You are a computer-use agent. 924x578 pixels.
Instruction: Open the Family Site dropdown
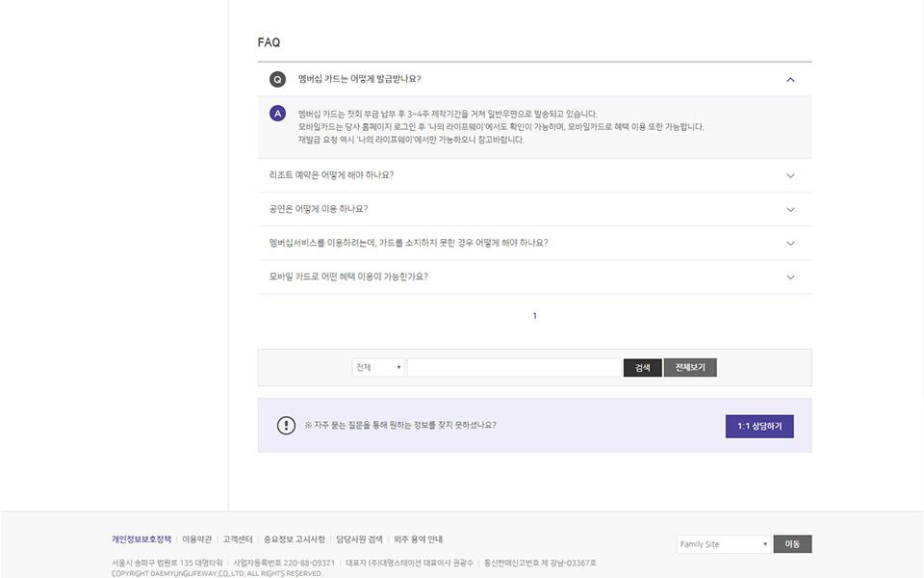[x=724, y=544]
